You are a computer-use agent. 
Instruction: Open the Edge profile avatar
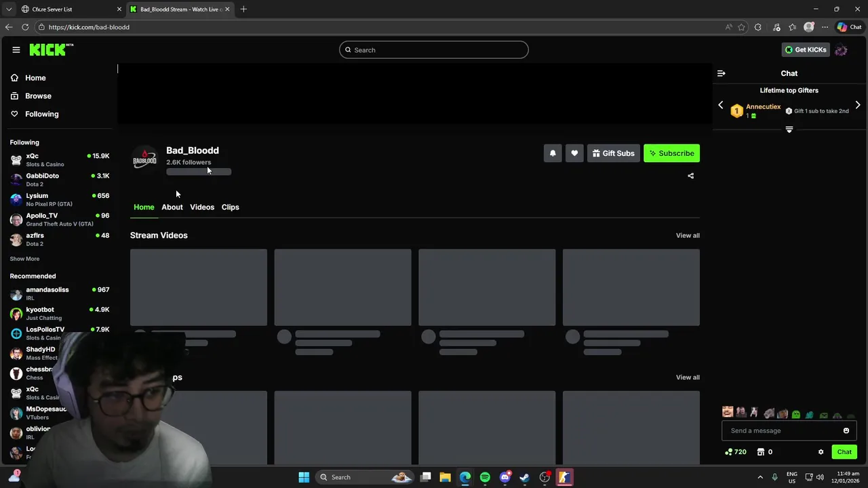[808, 27]
